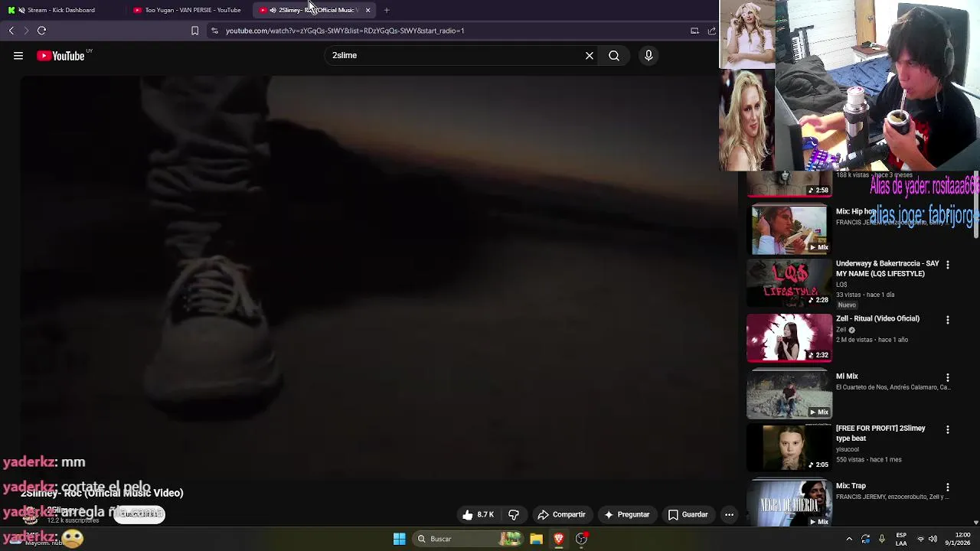Screen dimensions: 980x551
Task: Subscribe to the 2Slimey channel
Action: click(139, 514)
